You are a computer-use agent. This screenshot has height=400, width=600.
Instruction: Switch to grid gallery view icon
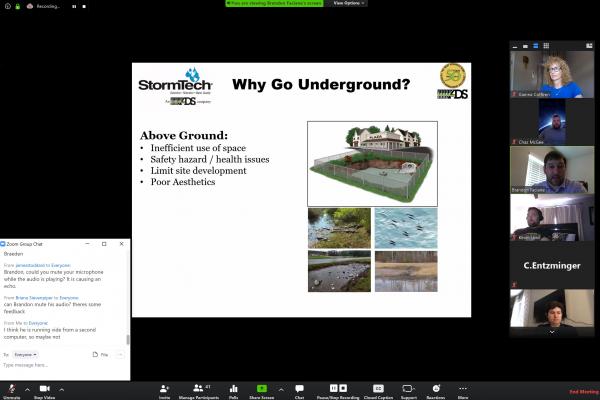coord(546,46)
